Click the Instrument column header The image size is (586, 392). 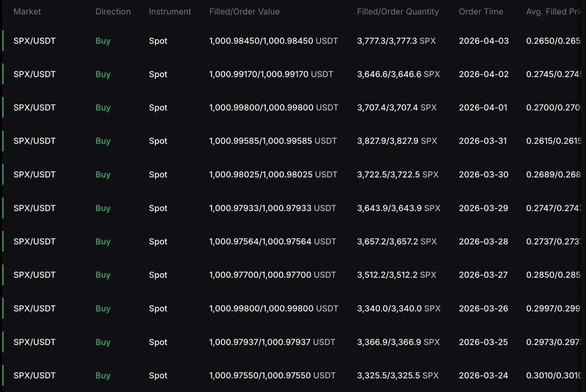[170, 12]
